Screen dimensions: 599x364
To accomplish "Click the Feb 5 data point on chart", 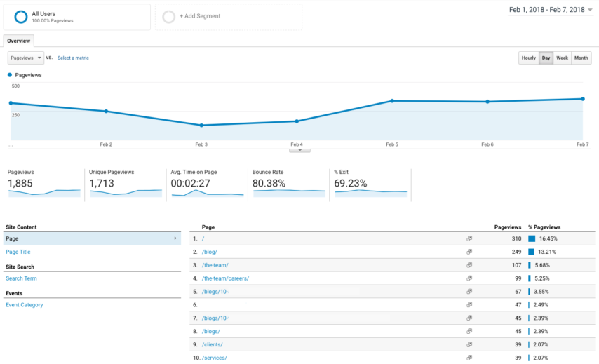I will coord(392,101).
